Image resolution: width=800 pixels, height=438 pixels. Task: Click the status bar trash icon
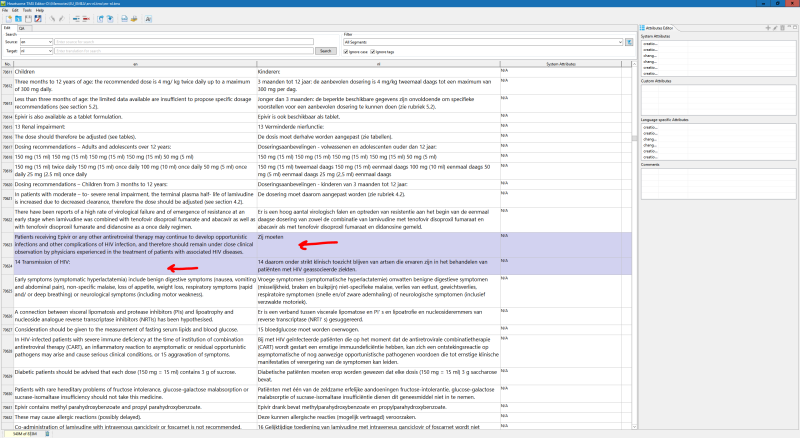[x=47, y=434]
